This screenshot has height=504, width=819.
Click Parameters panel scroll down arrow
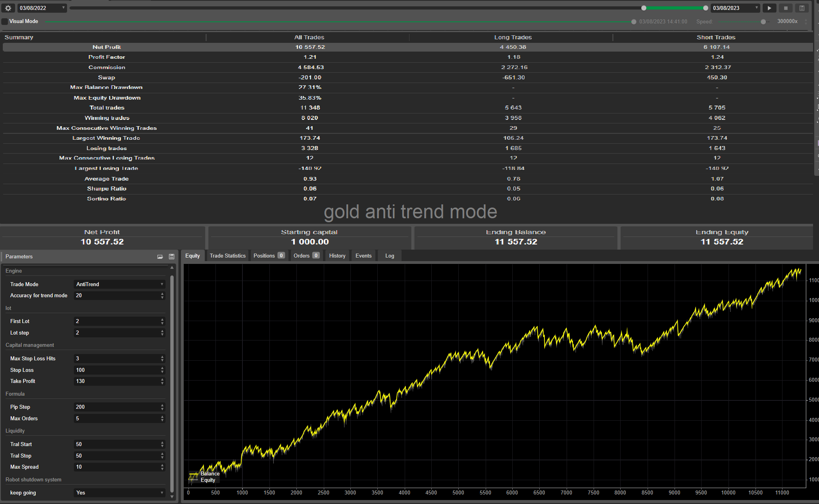point(172,496)
